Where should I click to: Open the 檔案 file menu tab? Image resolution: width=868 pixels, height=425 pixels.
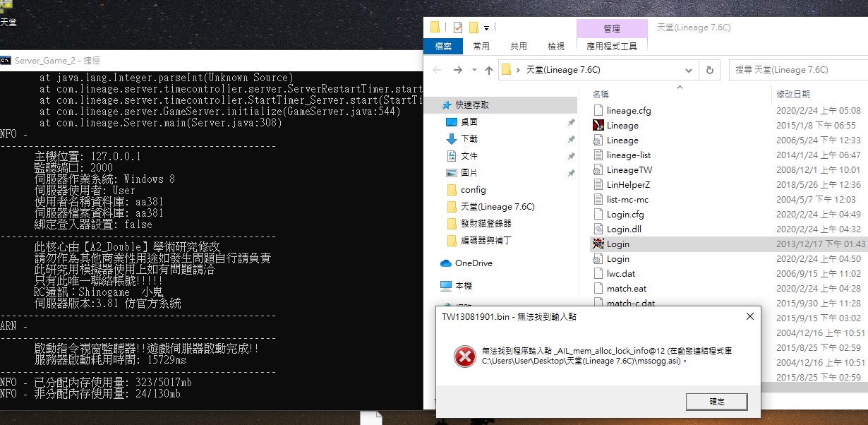click(443, 46)
